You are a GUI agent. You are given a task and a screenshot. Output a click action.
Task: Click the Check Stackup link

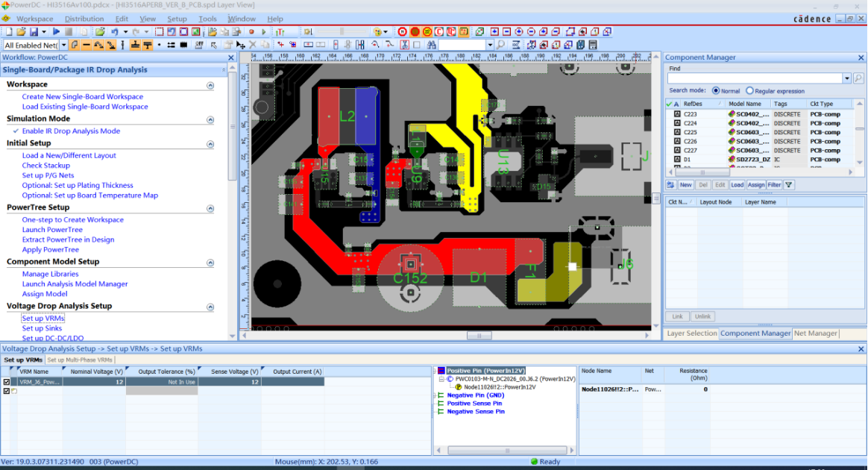(x=46, y=166)
